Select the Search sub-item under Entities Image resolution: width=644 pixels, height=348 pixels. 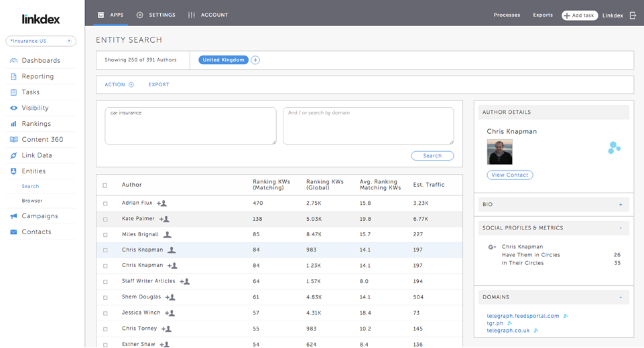(30, 186)
